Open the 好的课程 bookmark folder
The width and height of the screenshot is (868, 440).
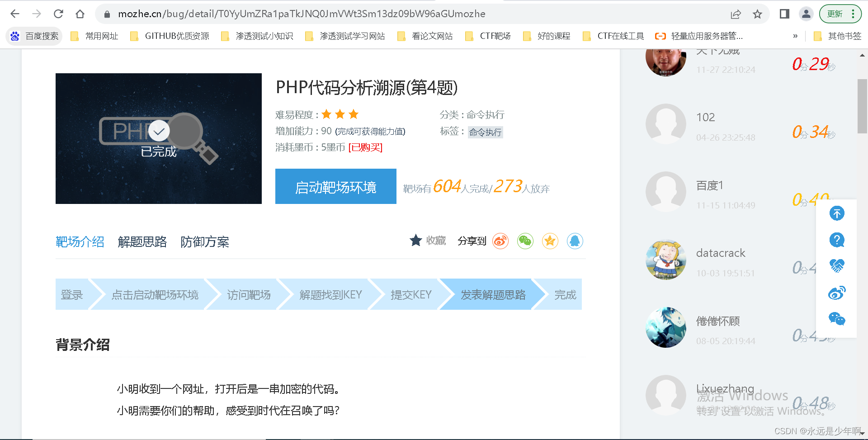pyautogui.click(x=547, y=36)
